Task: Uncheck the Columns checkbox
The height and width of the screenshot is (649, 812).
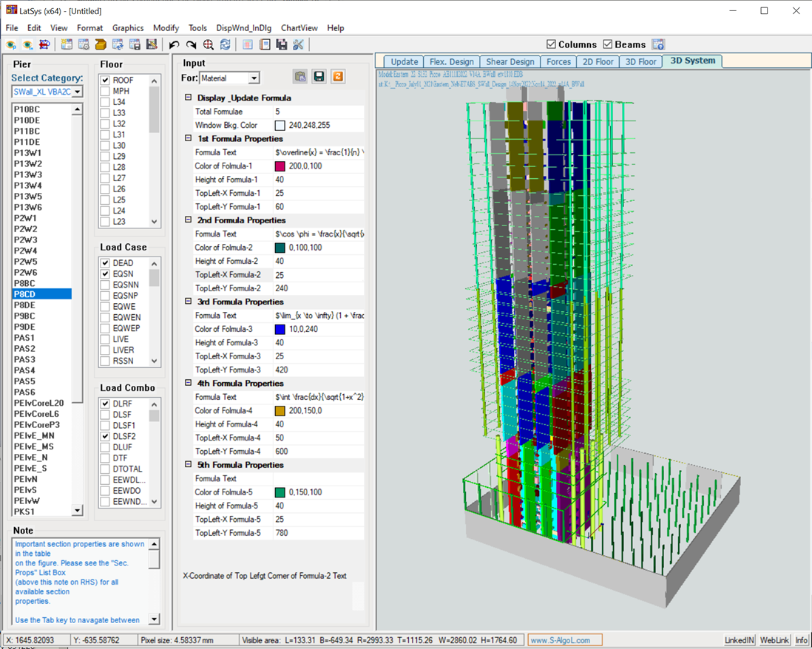Action: [x=552, y=44]
